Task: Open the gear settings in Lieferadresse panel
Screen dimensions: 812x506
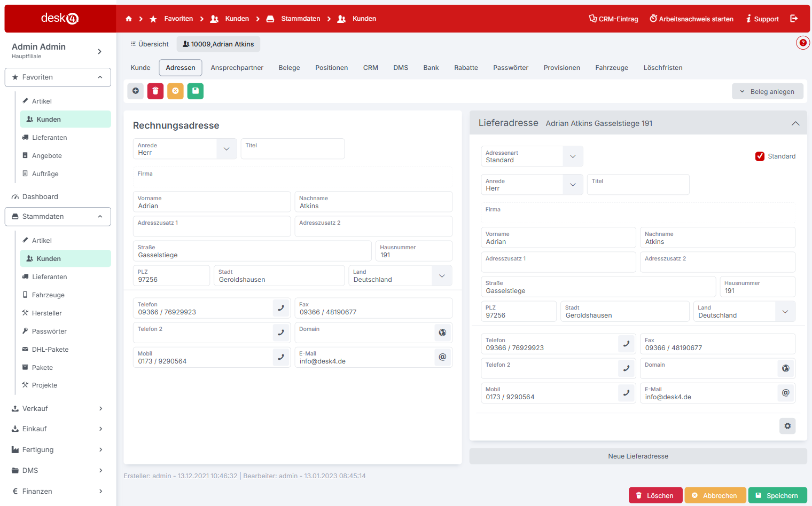Action: point(787,426)
